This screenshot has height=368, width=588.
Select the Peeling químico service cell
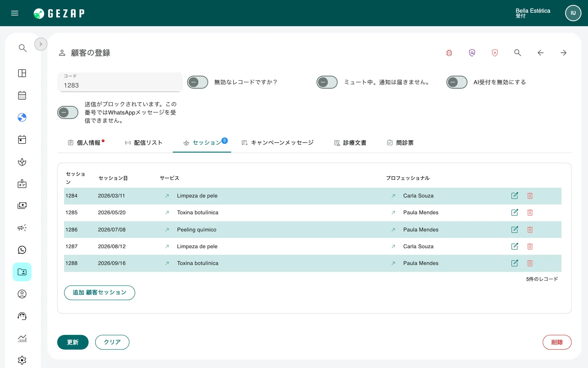coord(197,230)
